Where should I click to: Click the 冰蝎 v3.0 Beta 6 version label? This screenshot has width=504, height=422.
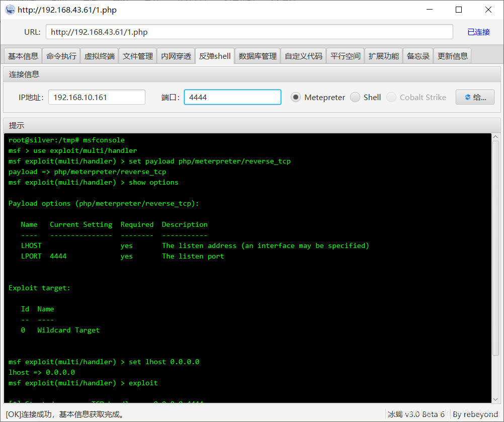click(x=416, y=414)
